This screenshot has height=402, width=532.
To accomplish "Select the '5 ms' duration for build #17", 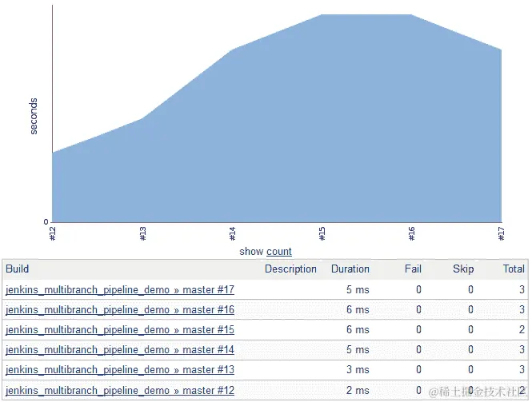I will tap(358, 290).
